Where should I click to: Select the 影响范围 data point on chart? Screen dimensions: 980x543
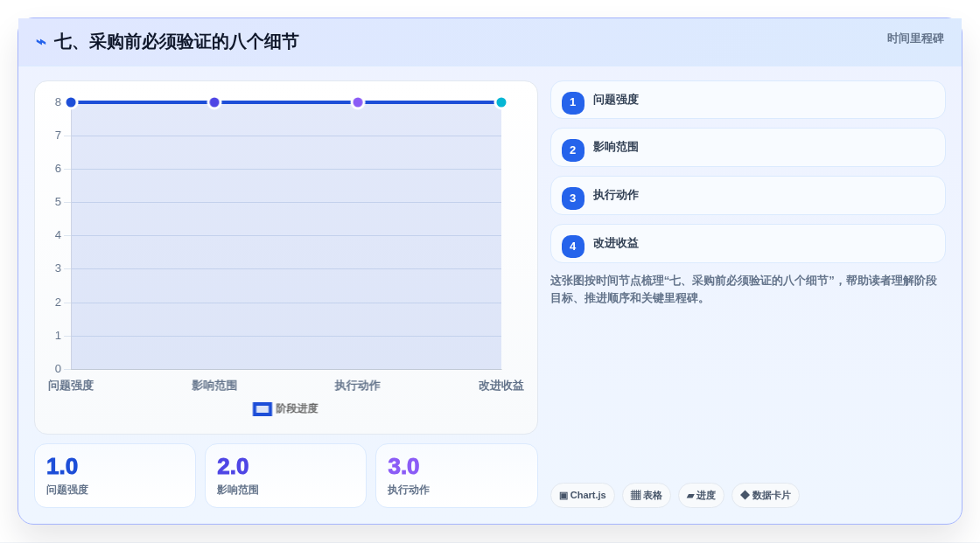(214, 102)
